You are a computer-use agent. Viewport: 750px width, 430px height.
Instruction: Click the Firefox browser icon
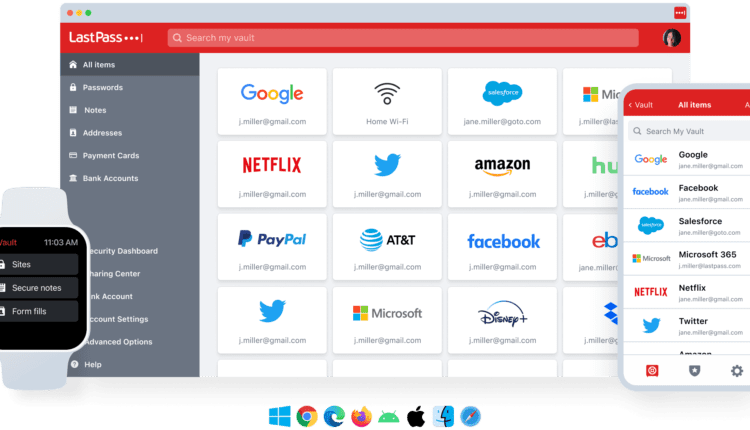pyautogui.click(x=361, y=417)
